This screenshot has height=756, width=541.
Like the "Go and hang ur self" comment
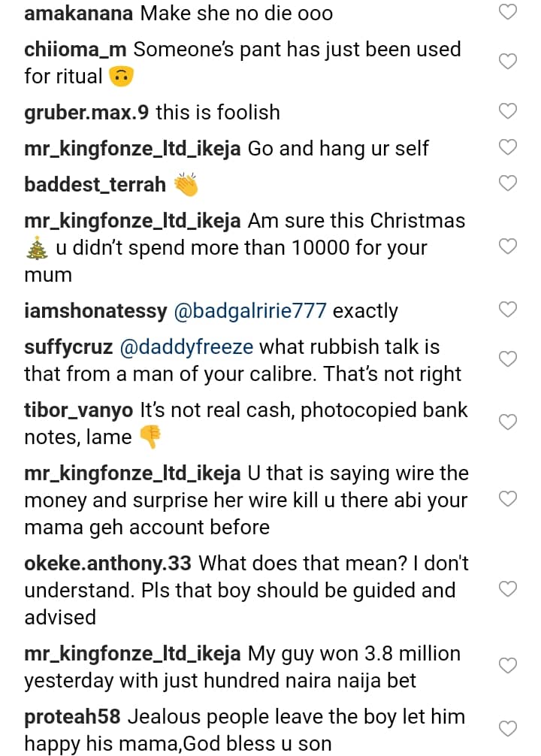click(509, 147)
